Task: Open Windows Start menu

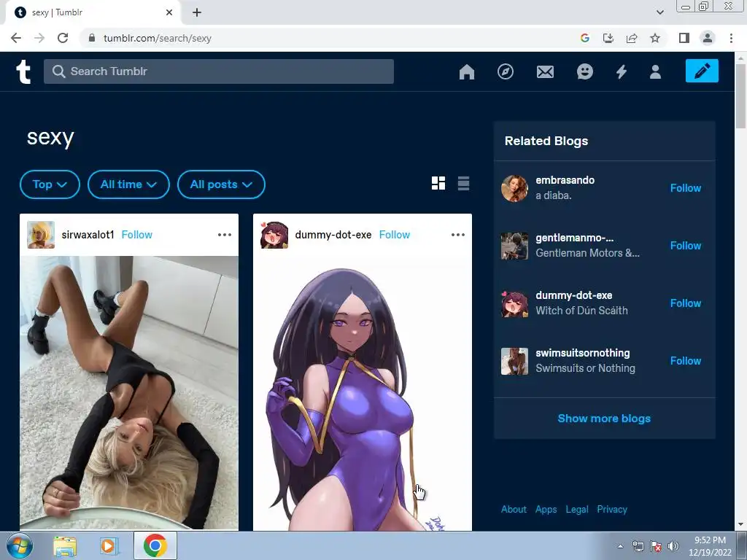Action: (x=20, y=545)
